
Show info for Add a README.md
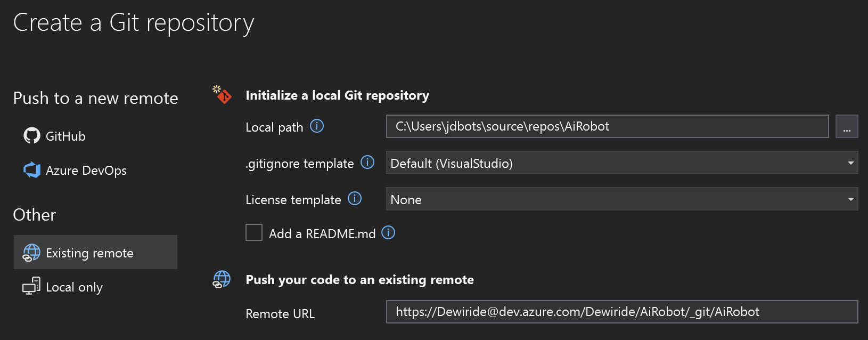pyautogui.click(x=388, y=233)
